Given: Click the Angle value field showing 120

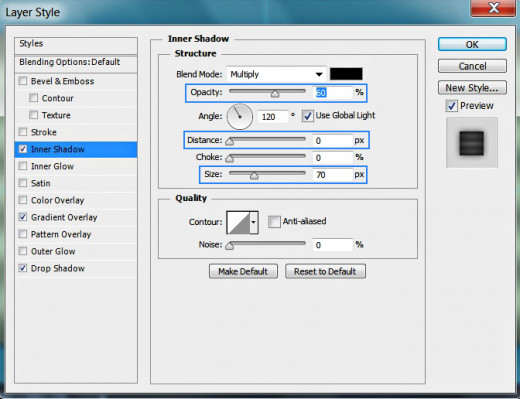Looking at the screenshot, I should pos(272,117).
